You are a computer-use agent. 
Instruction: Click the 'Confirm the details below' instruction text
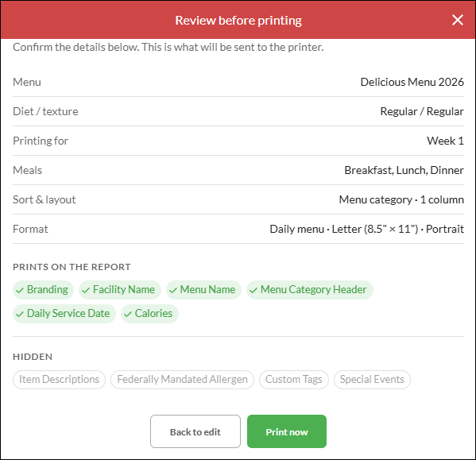tap(168, 47)
